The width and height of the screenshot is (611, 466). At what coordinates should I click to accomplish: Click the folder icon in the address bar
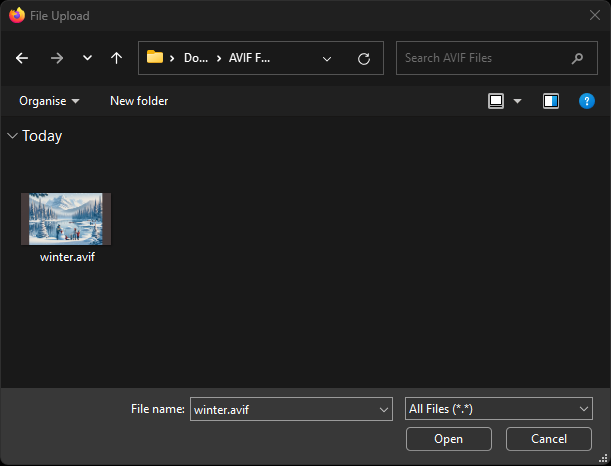[155, 58]
